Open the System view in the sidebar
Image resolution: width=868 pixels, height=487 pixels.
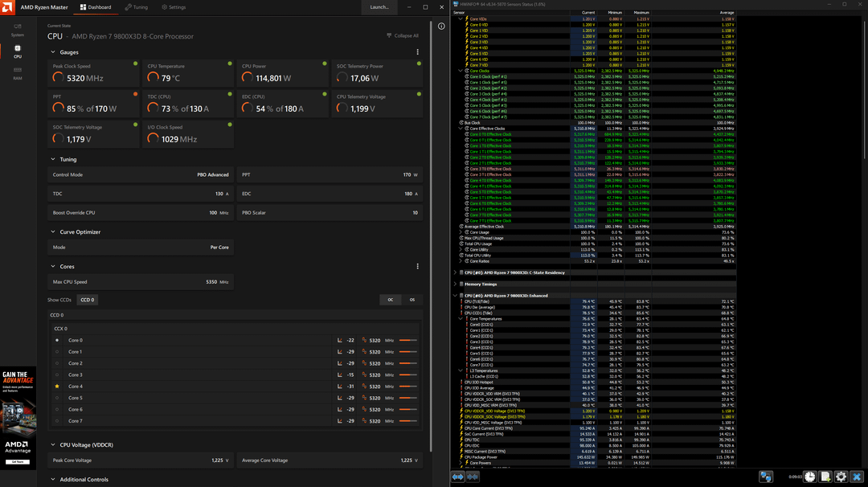(x=18, y=29)
